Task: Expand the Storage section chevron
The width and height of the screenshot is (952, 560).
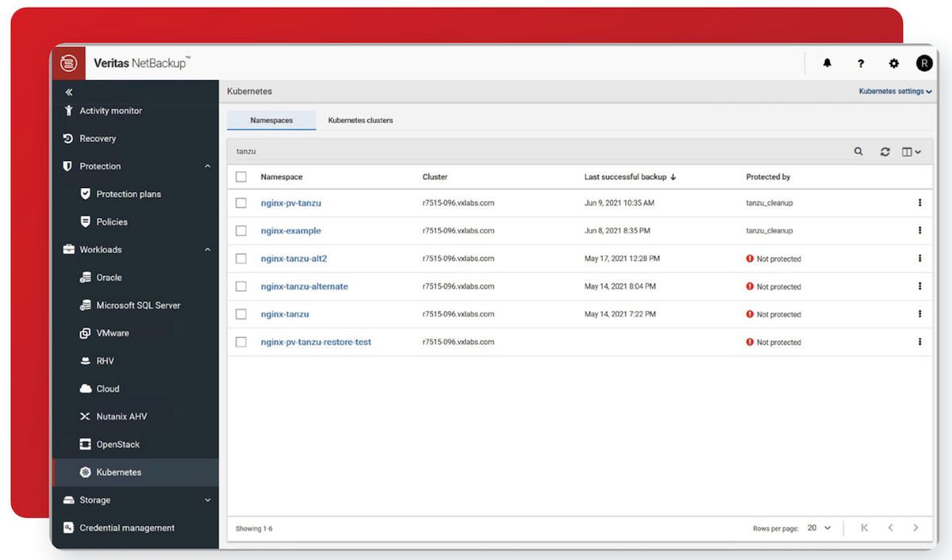Action: (208, 501)
